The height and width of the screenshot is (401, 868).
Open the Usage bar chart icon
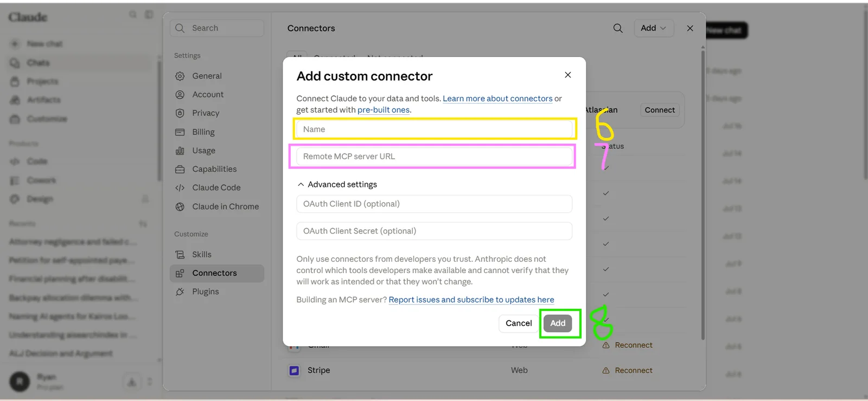pyautogui.click(x=180, y=151)
